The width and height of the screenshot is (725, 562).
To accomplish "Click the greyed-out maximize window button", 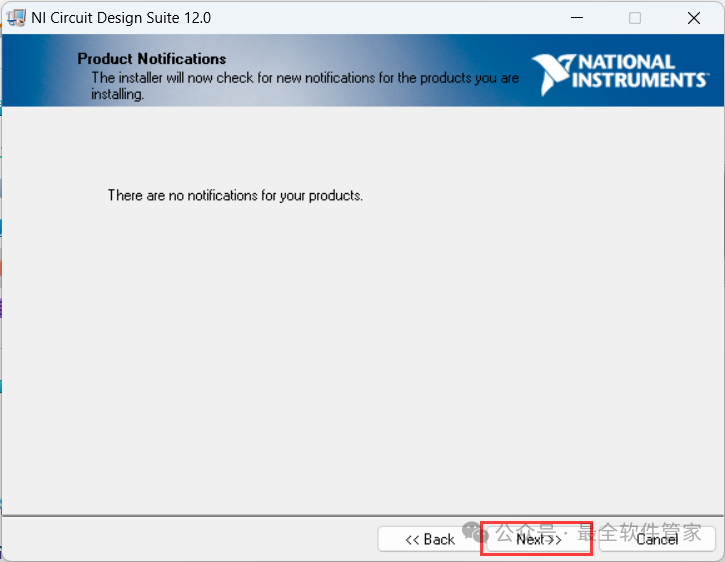I will (635, 18).
